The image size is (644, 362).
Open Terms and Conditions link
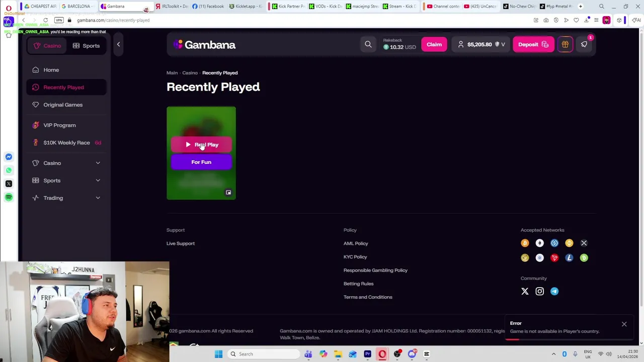pyautogui.click(x=368, y=297)
